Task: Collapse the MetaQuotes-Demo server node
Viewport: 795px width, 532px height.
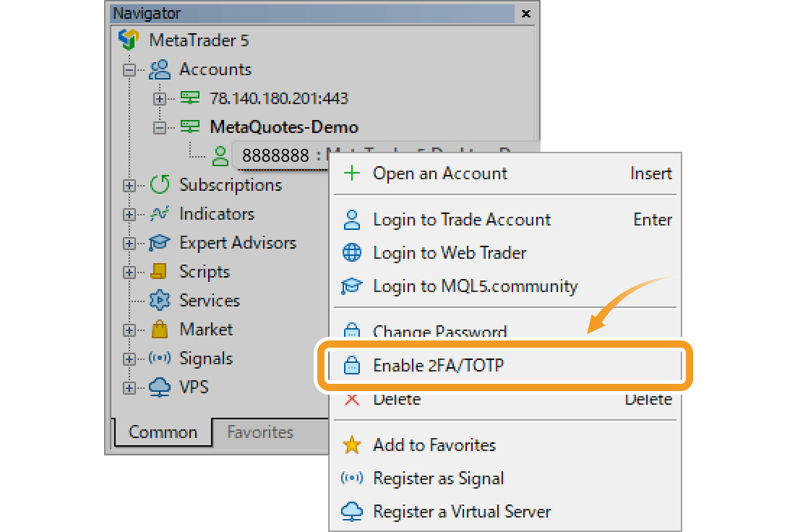Action: pos(160,127)
